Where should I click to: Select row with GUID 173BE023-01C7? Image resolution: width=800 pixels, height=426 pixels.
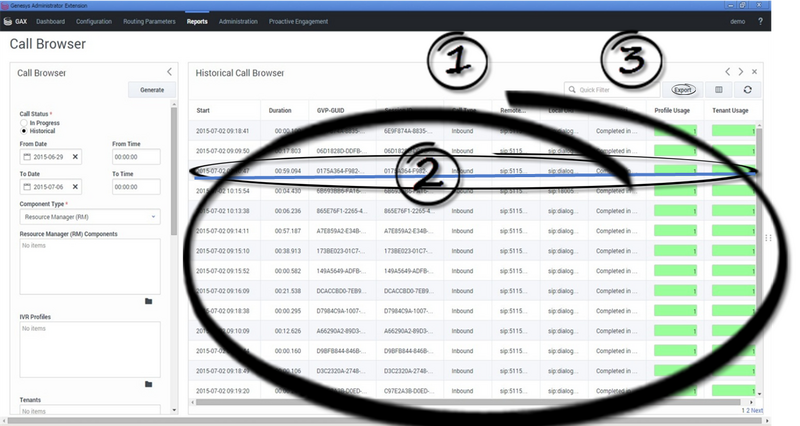pos(472,251)
